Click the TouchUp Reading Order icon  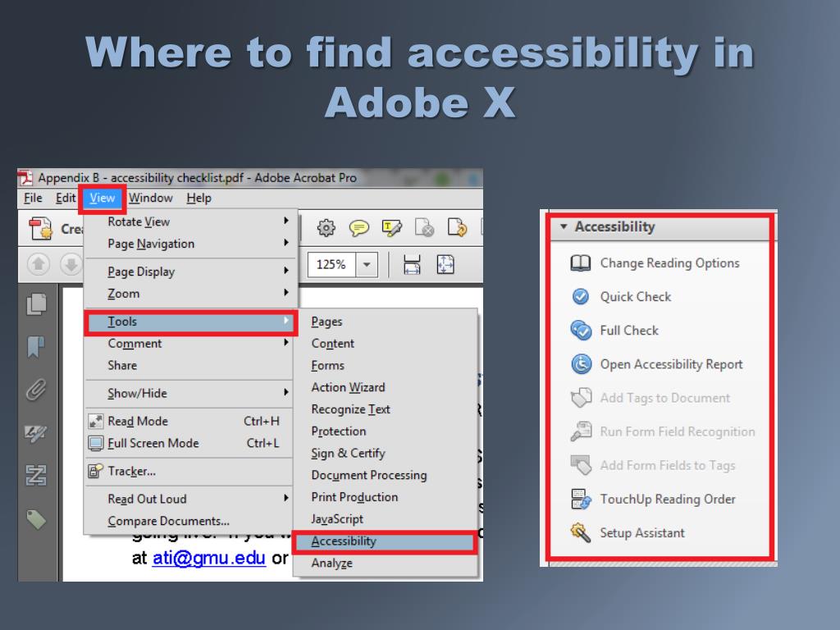581,500
